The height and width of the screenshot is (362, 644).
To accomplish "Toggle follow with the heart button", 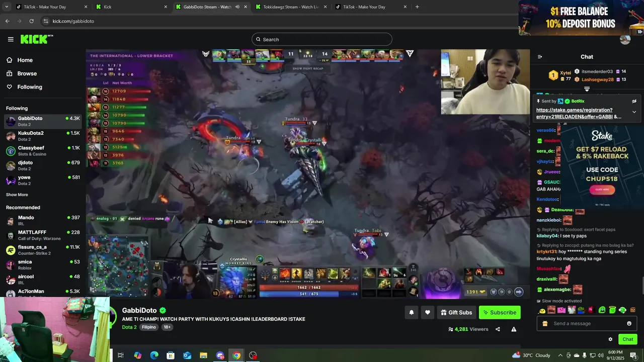I will point(427,312).
